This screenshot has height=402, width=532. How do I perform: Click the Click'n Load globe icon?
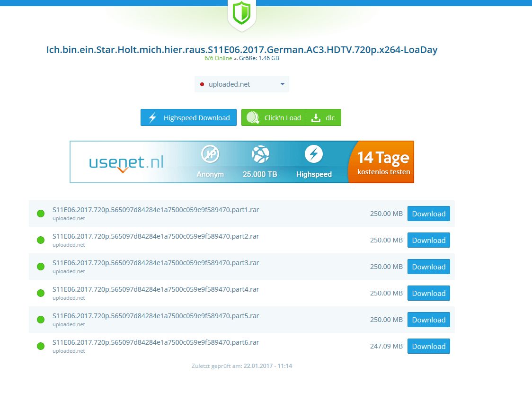click(x=253, y=117)
